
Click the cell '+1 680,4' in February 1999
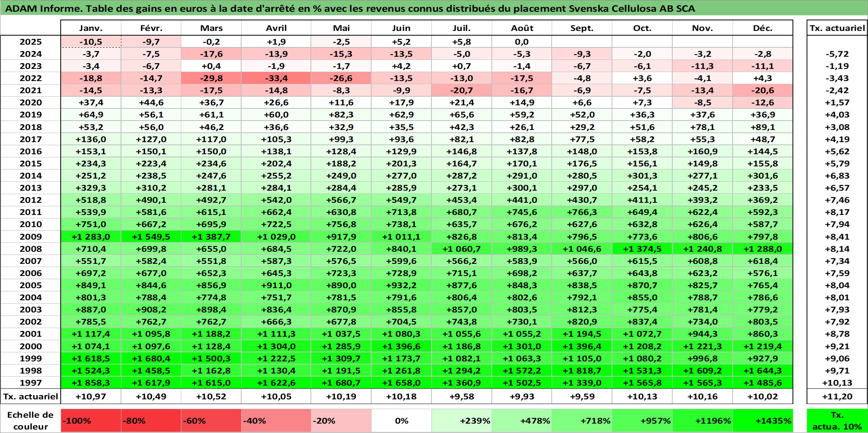tap(151, 358)
